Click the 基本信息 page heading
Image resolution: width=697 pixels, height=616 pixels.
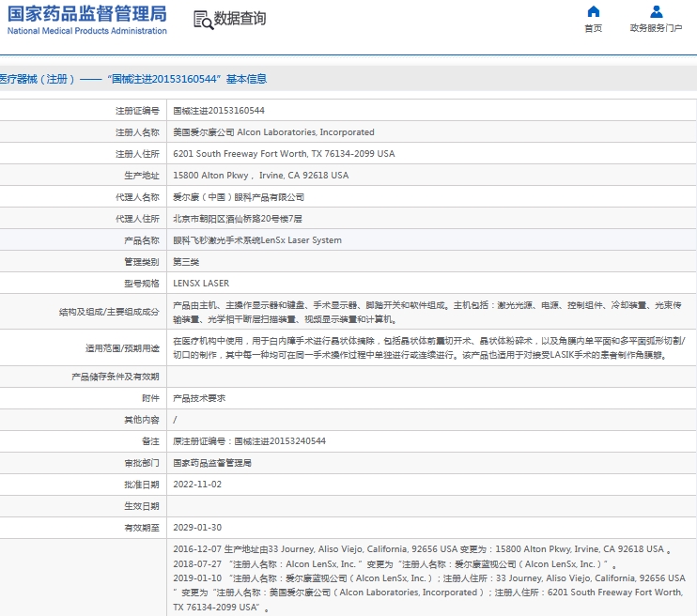pos(132,79)
